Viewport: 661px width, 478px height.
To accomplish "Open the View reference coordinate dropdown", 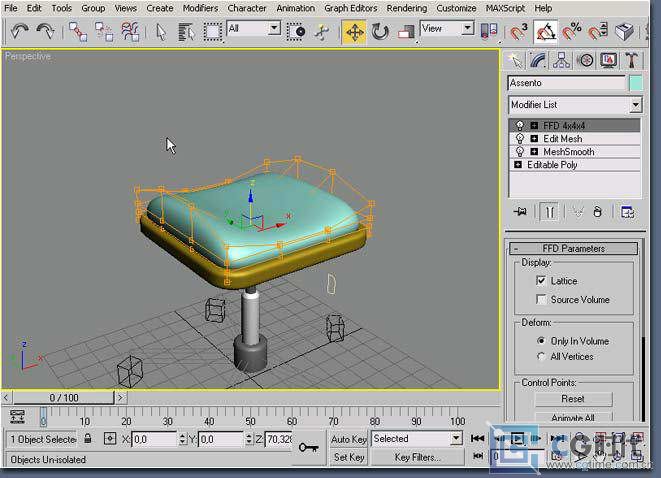I will pos(468,28).
